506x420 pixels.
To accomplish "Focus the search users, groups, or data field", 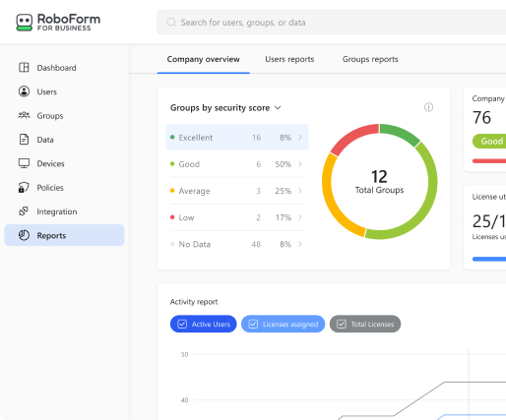I will [x=332, y=23].
